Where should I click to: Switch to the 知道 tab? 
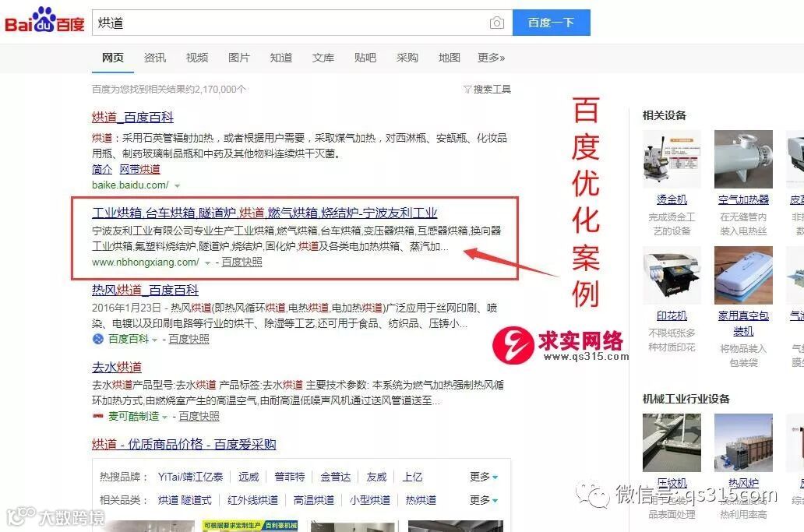(x=281, y=58)
